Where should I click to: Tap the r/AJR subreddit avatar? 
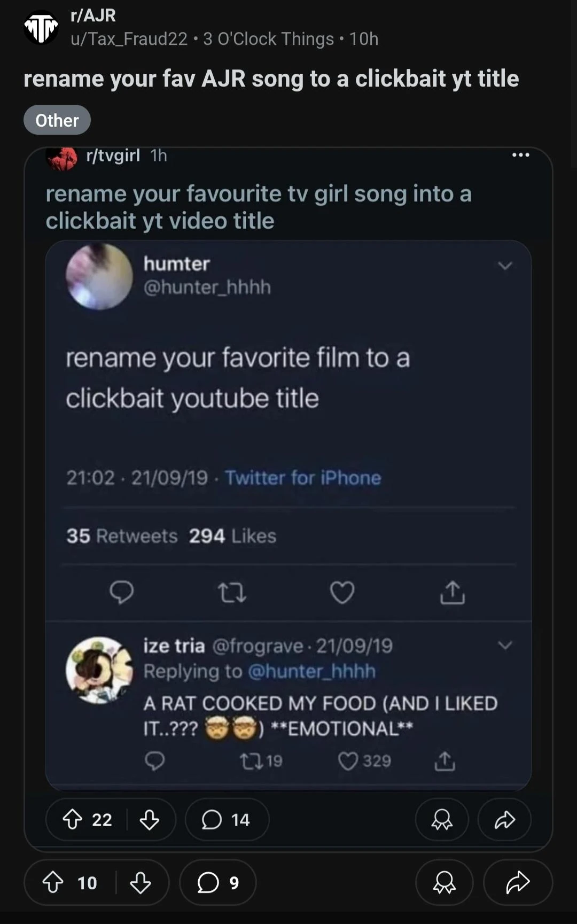41,27
